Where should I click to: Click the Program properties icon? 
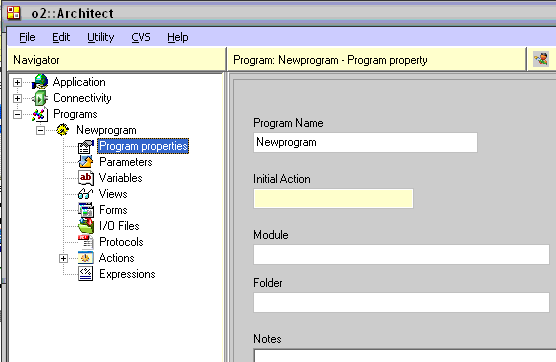coord(86,146)
